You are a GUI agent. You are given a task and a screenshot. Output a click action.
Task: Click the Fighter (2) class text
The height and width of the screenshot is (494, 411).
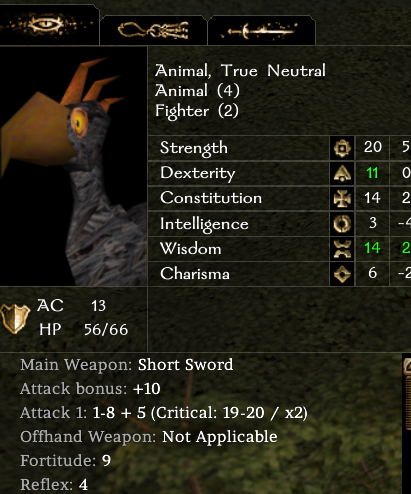(197, 111)
